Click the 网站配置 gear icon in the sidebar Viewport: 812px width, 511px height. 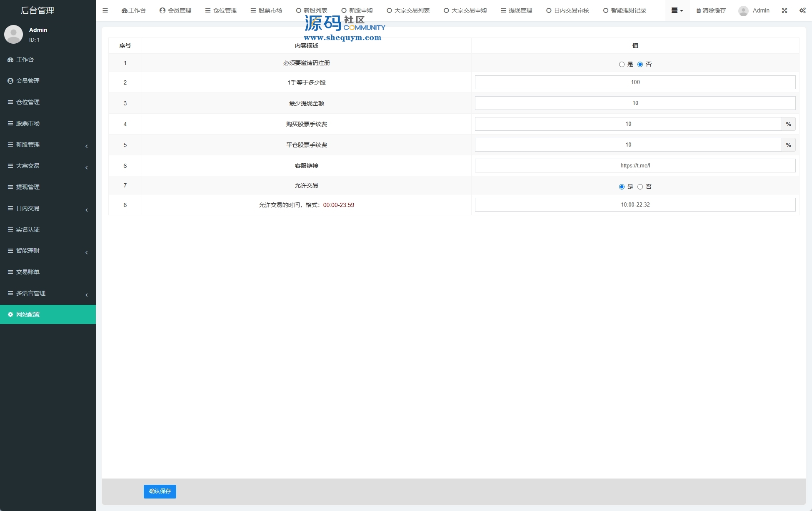click(x=10, y=314)
